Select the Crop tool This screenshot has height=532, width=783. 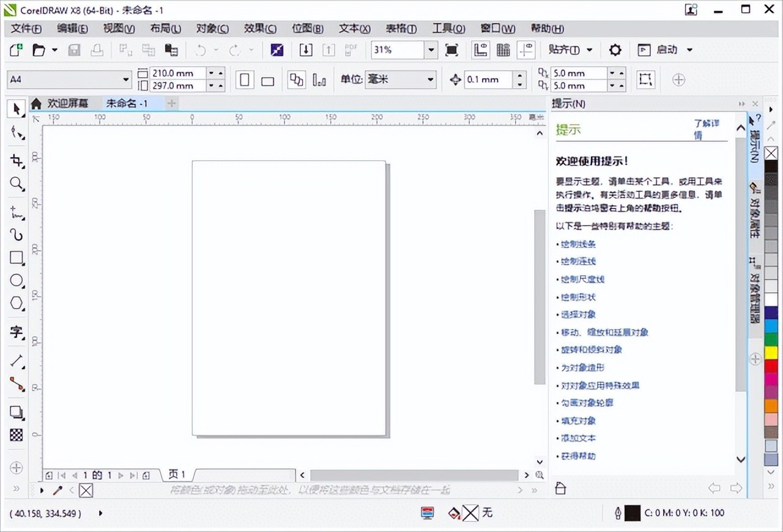tap(17, 160)
